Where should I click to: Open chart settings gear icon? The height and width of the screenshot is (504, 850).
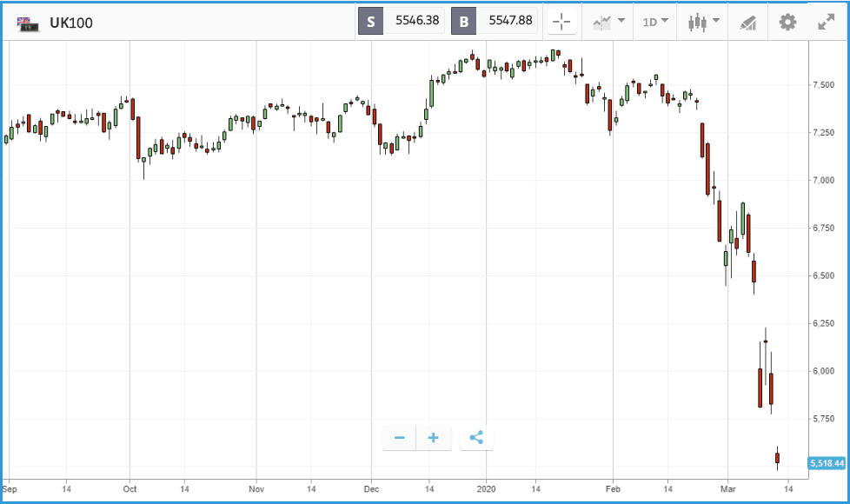pyautogui.click(x=787, y=23)
